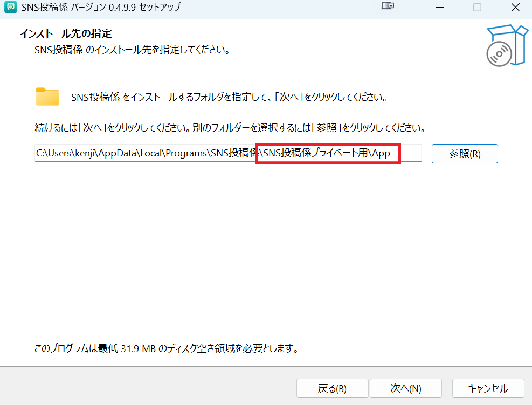The width and height of the screenshot is (532, 405).
Task: Click the heading インストール先の指定
Action: pyautogui.click(x=66, y=33)
